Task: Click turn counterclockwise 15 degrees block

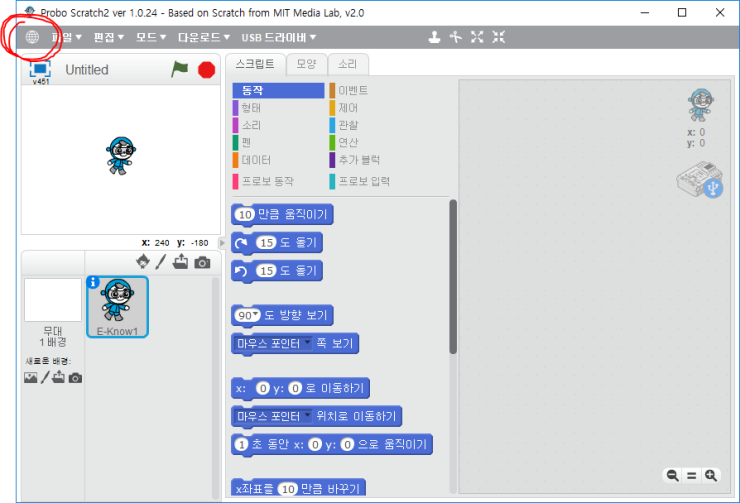Action: pyautogui.click(x=277, y=271)
